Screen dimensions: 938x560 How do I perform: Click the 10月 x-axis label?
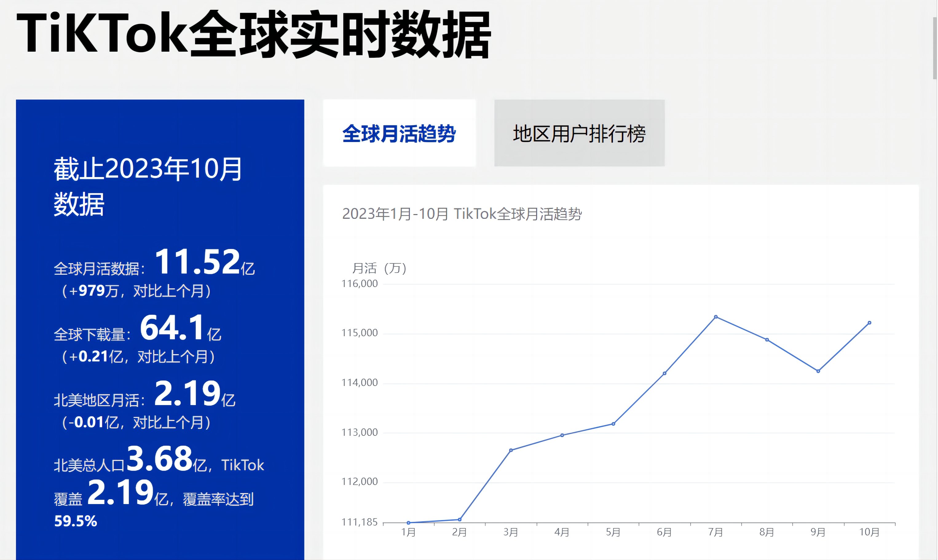point(869,532)
